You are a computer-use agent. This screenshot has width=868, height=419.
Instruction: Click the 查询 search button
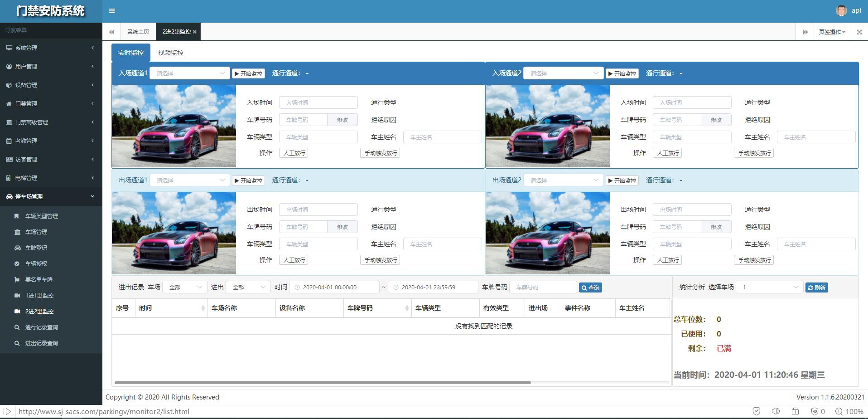coord(590,287)
